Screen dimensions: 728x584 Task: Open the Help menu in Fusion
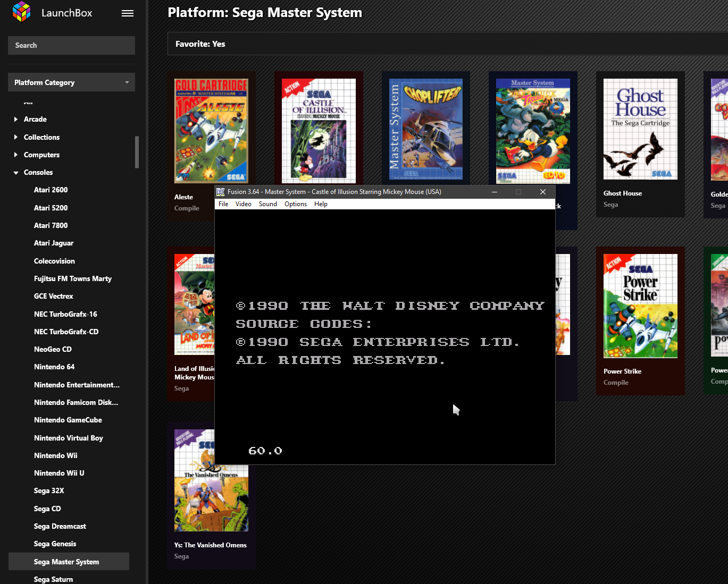321,204
